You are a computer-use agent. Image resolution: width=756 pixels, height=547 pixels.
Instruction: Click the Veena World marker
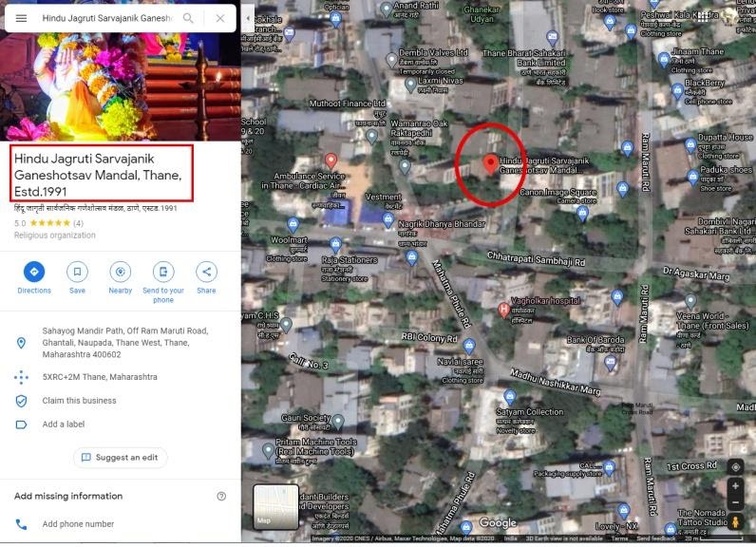690,302
